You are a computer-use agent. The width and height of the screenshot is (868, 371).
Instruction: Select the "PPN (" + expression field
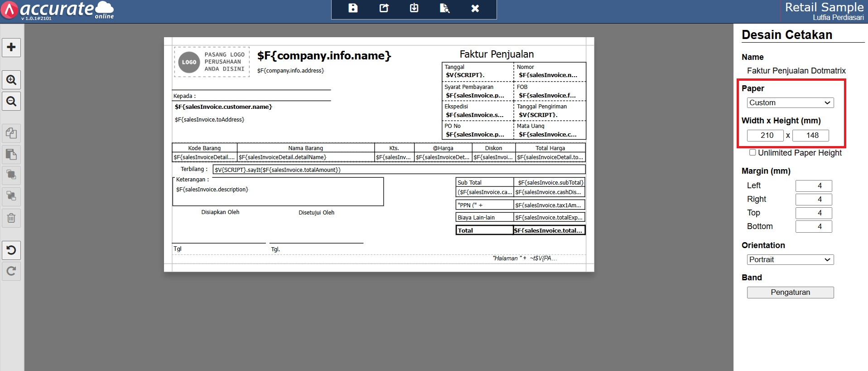pyautogui.click(x=484, y=205)
